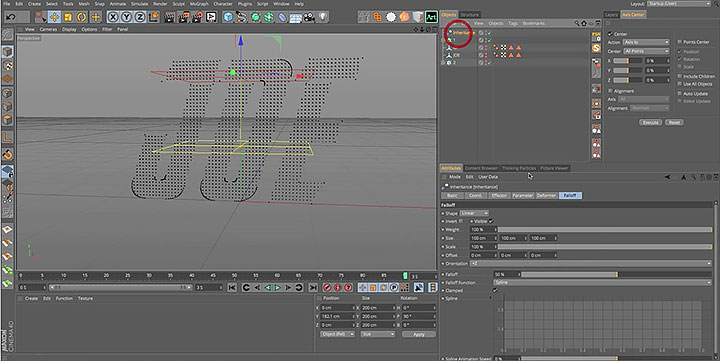
Task: Toggle the X axis lock
Action: point(113,17)
